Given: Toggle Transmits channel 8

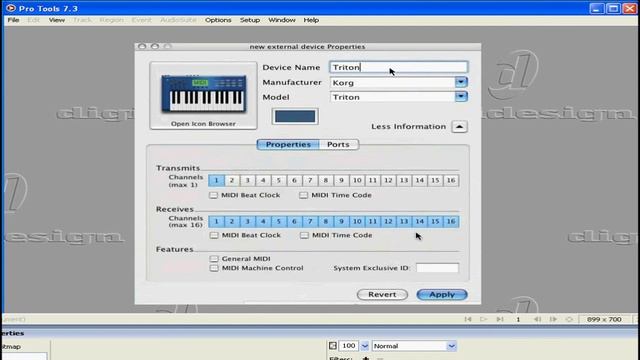Looking at the screenshot, I should coord(326,180).
